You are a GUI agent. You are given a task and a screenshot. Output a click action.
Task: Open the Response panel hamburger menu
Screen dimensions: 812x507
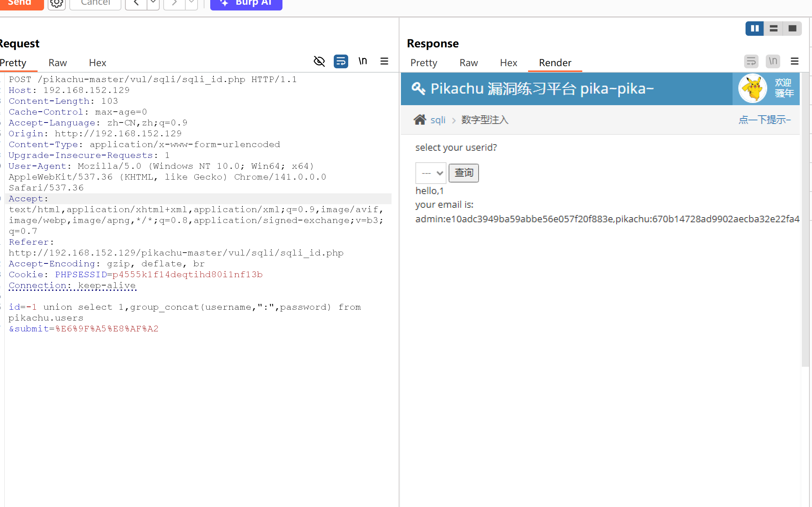point(794,61)
